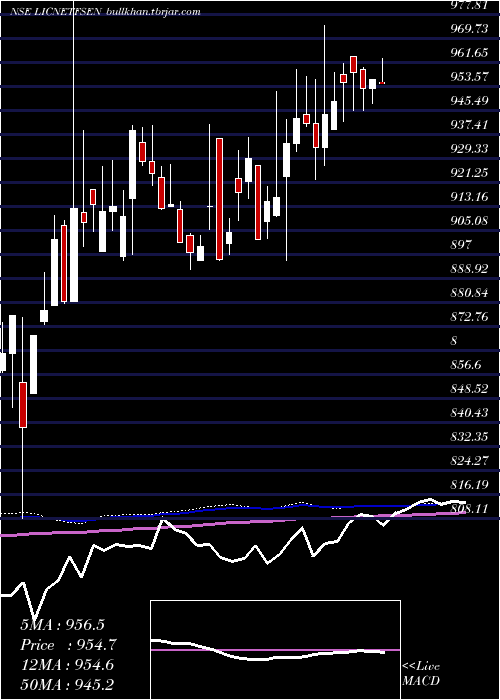
Task: Select the 856.6 price axis label
Action: coord(467,365)
